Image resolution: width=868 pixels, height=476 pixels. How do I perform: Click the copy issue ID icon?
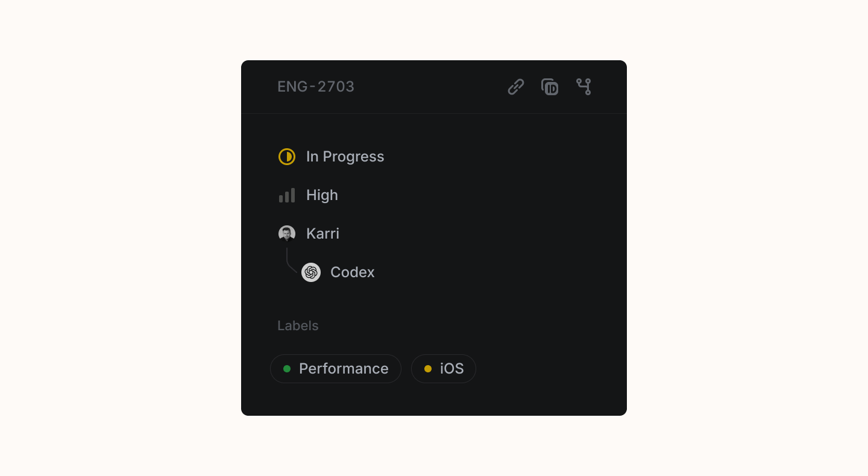coord(550,87)
